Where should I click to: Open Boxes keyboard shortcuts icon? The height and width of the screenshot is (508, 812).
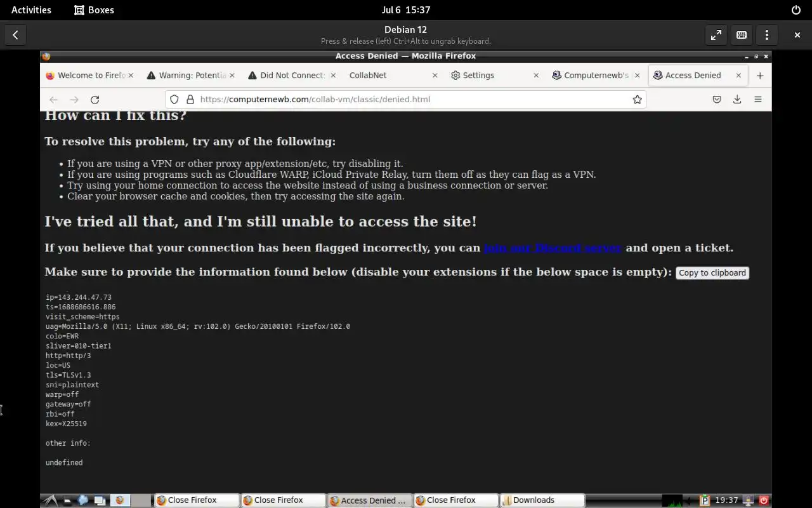(742, 35)
